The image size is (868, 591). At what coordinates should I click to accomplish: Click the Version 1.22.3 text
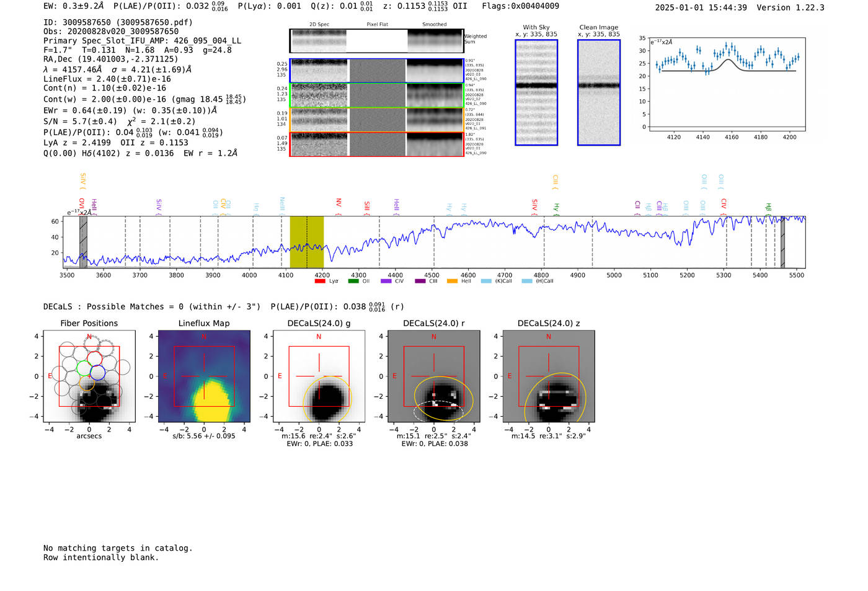[x=790, y=7]
